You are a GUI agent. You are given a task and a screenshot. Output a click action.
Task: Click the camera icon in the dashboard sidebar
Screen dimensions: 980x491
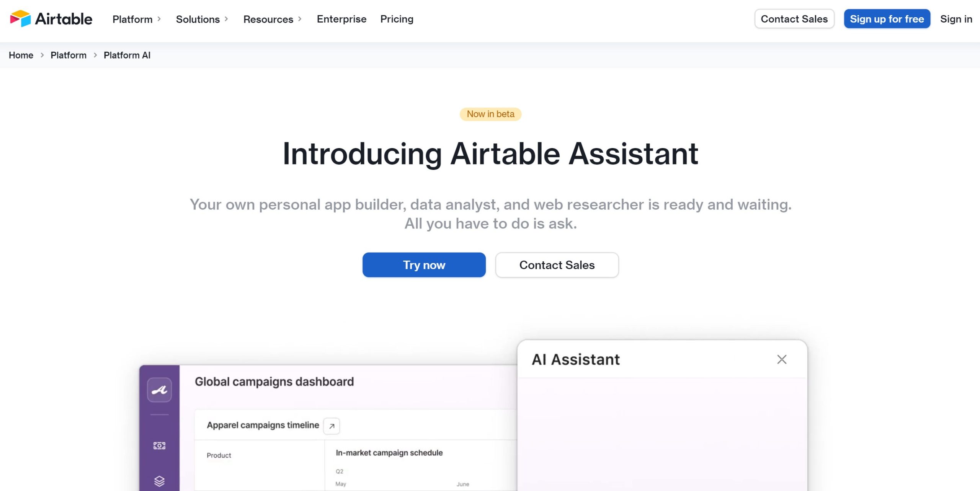click(159, 445)
